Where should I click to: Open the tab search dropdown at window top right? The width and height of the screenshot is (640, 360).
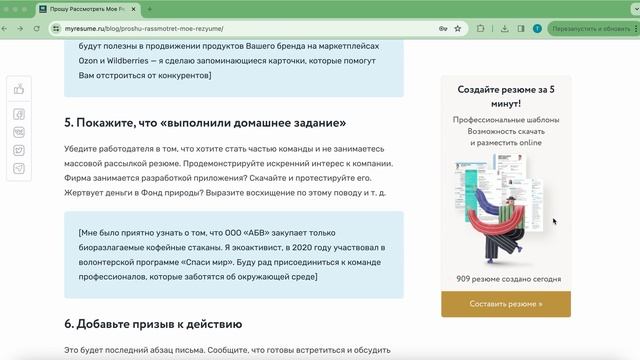(636, 9)
